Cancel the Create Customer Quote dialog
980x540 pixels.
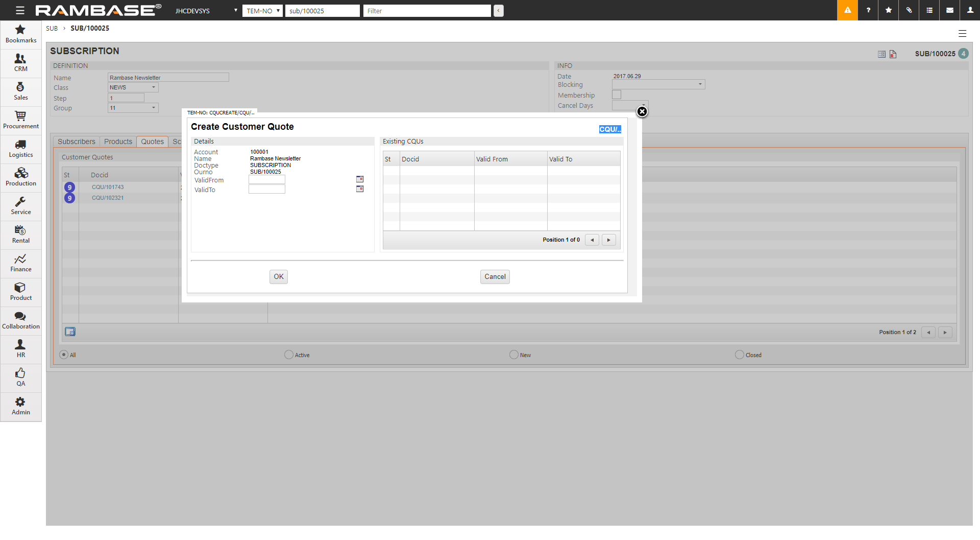pos(495,277)
